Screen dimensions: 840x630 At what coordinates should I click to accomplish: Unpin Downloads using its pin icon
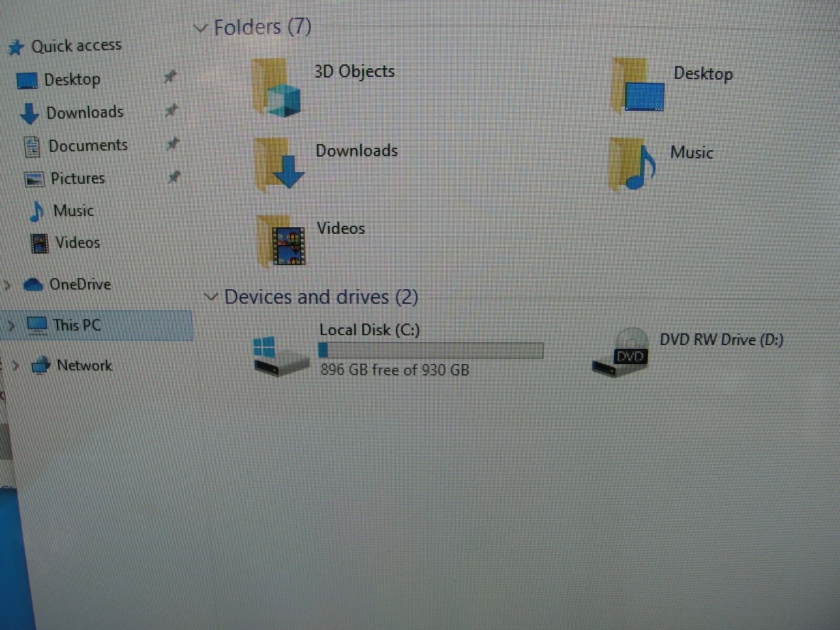coord(171,110)
